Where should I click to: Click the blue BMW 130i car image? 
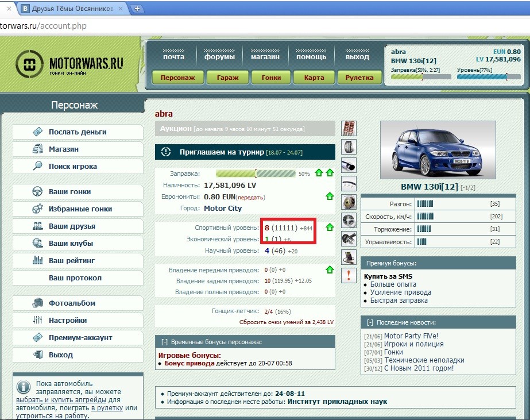(438, 150)
